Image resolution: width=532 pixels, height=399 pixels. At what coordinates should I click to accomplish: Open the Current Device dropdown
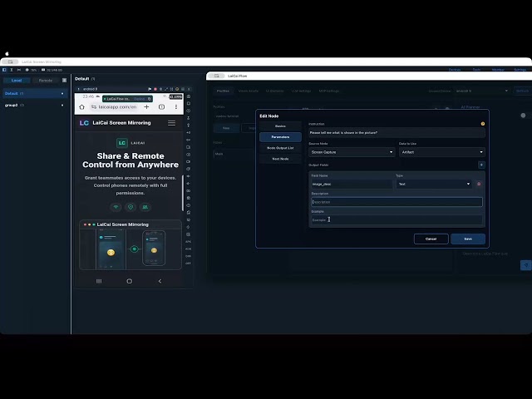482,91
